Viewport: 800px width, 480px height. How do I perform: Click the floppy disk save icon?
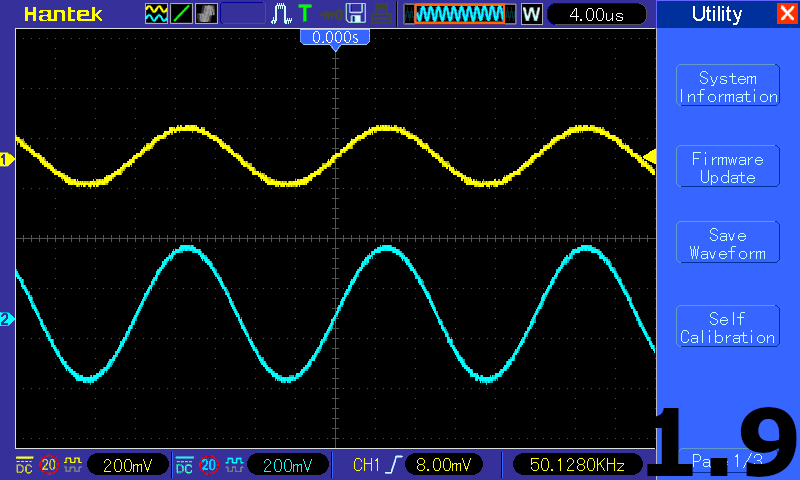(356, 14)
